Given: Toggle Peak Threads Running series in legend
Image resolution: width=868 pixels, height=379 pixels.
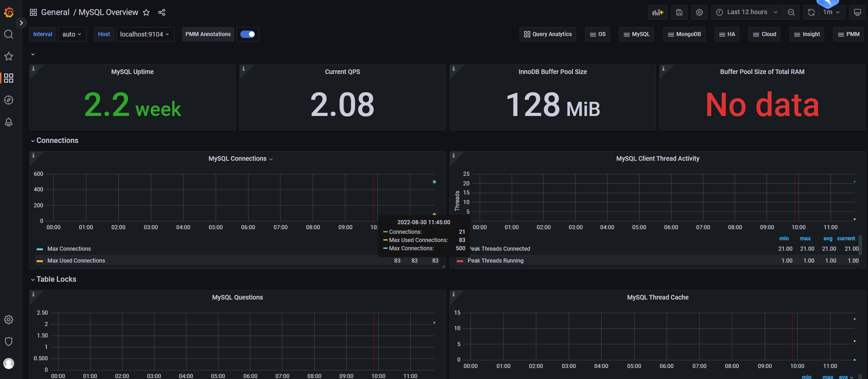Looking at the screenshot, I should [496, 261].
